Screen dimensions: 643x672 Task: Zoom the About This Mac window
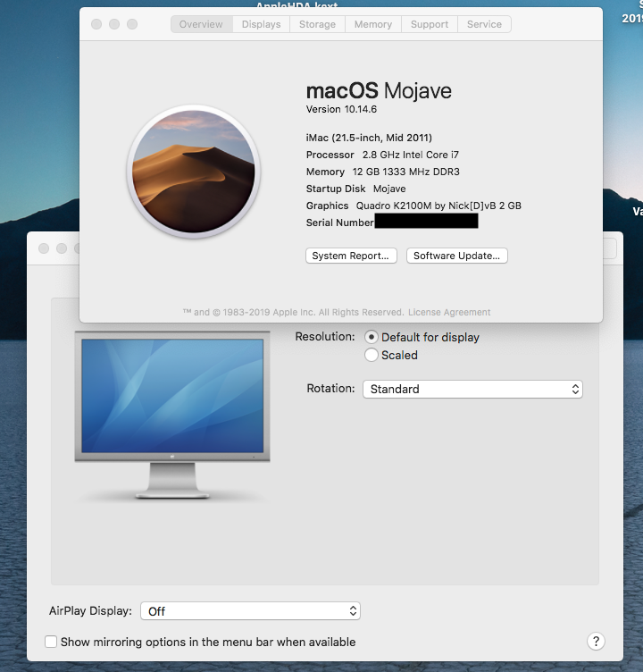[x=132, y=24]
